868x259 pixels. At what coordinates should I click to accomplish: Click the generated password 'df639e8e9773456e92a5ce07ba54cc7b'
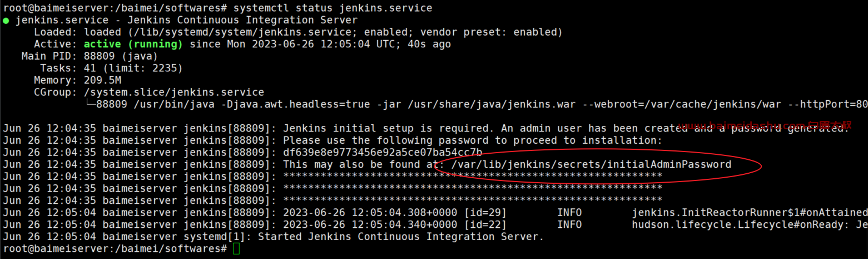(383, 153)
